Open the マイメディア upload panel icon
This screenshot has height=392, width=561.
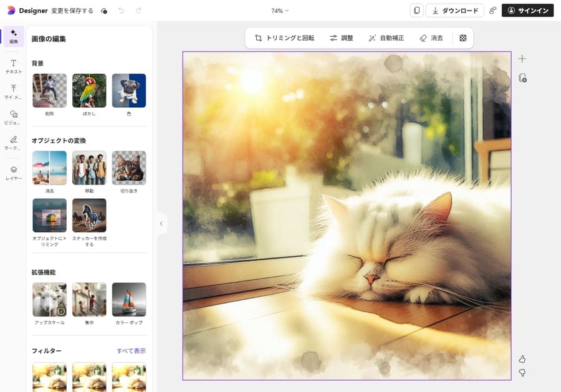click(x=13, y=92)
